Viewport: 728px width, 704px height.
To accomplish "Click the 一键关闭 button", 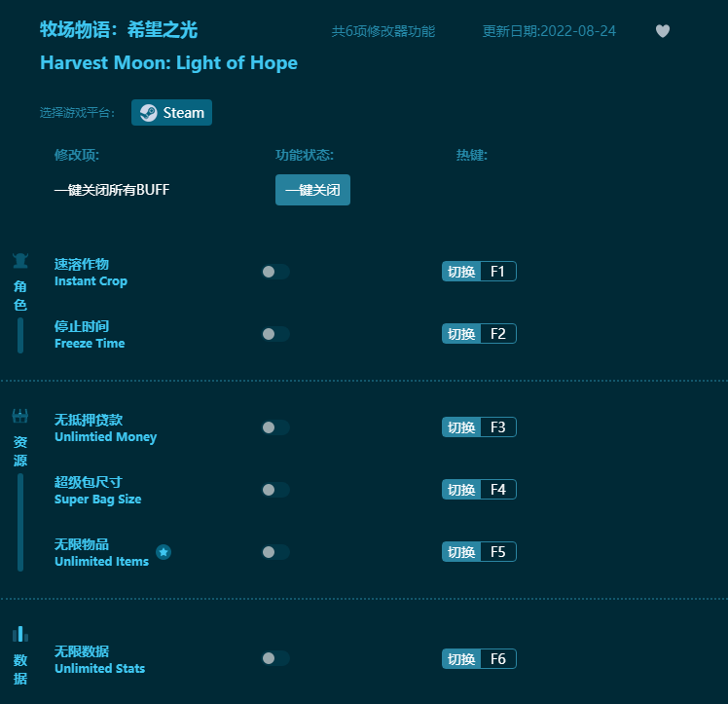I will pos(313,190).
